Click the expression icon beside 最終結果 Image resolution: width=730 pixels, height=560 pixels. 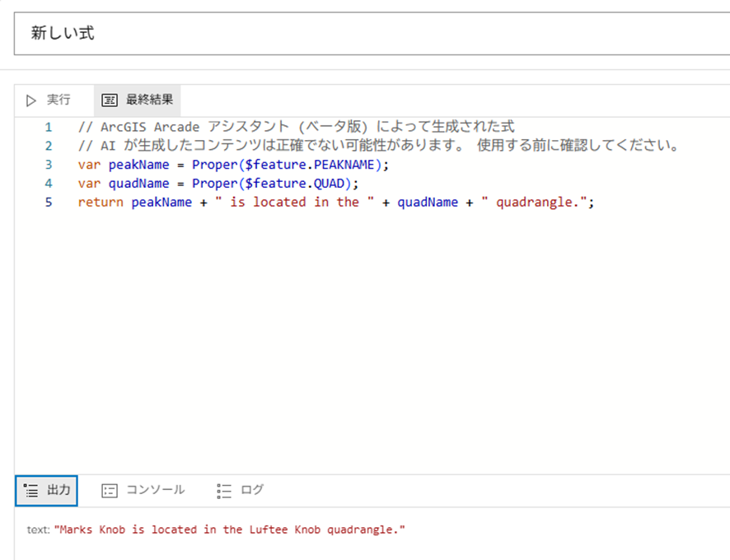[108, 99]
